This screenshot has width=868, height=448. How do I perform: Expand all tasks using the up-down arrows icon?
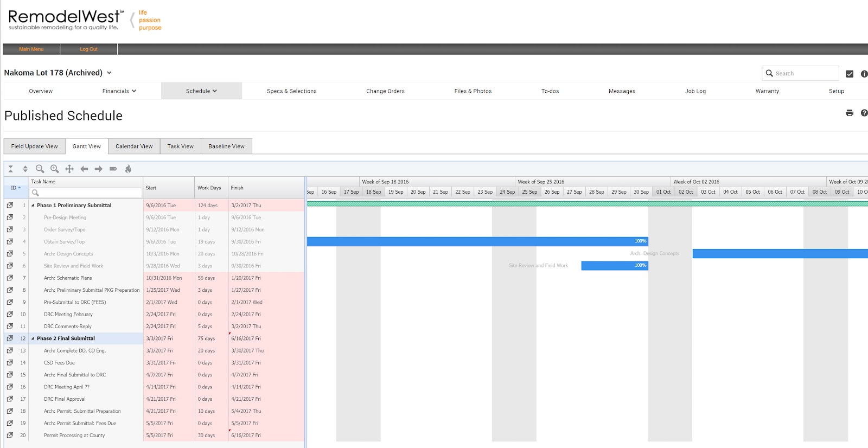(x=25, y=169)
